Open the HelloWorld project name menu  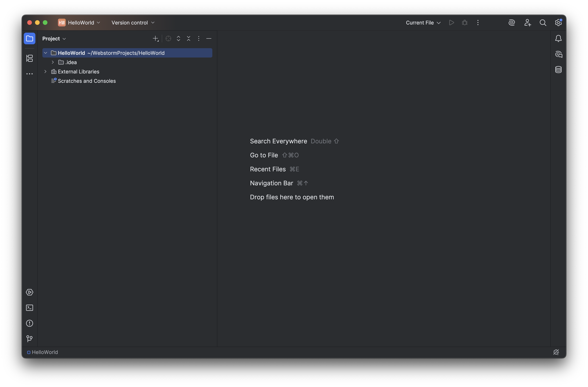81,23
